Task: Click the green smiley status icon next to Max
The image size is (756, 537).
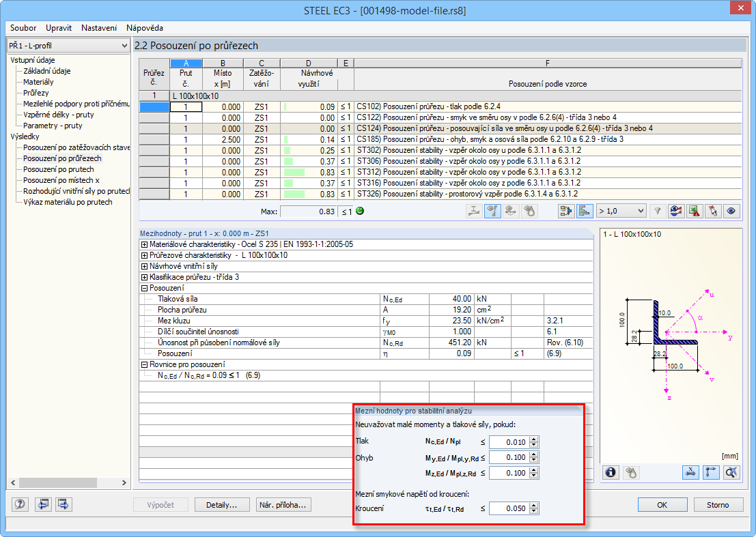Action: pos(360,211)
